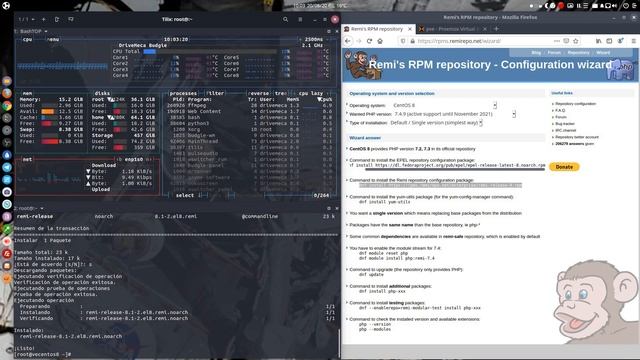Click the Blog link in site header
Screen dimensions: 640x360
point(536,53)
